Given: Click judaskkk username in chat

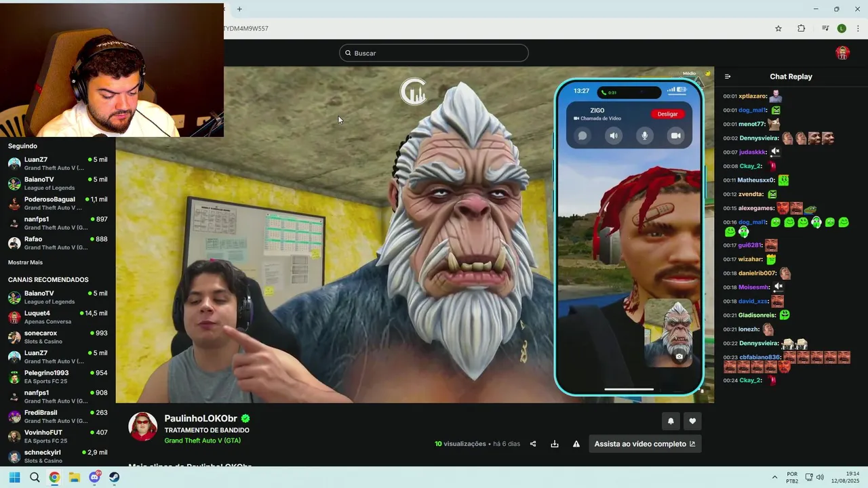Looking at the screenshot, I should pos(752,152).
